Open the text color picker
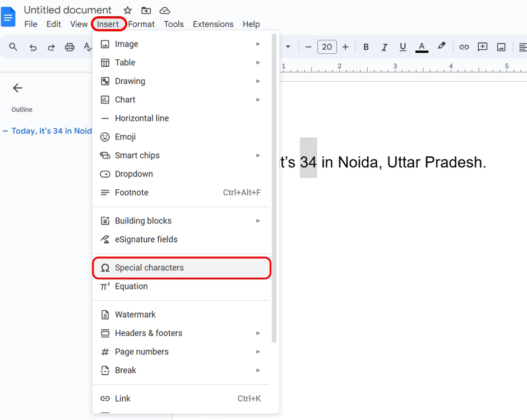The image size is (527, 420). (x=422, y=47)
